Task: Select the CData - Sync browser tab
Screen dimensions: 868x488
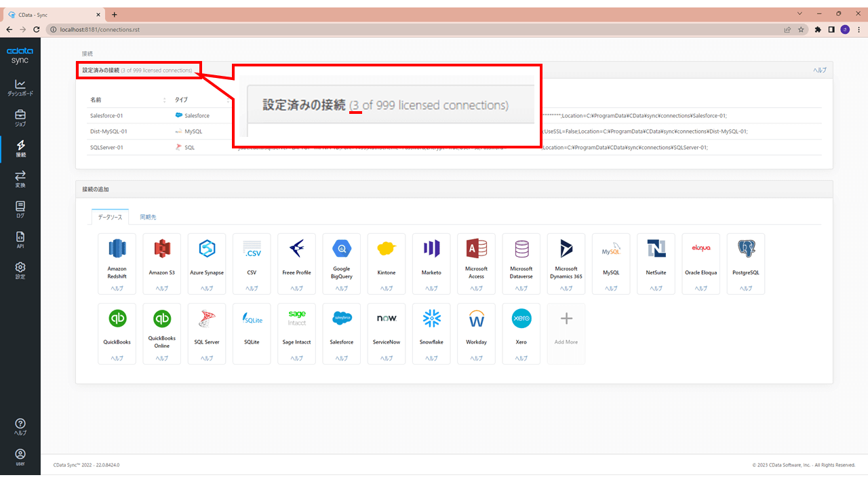Action: 54,14
